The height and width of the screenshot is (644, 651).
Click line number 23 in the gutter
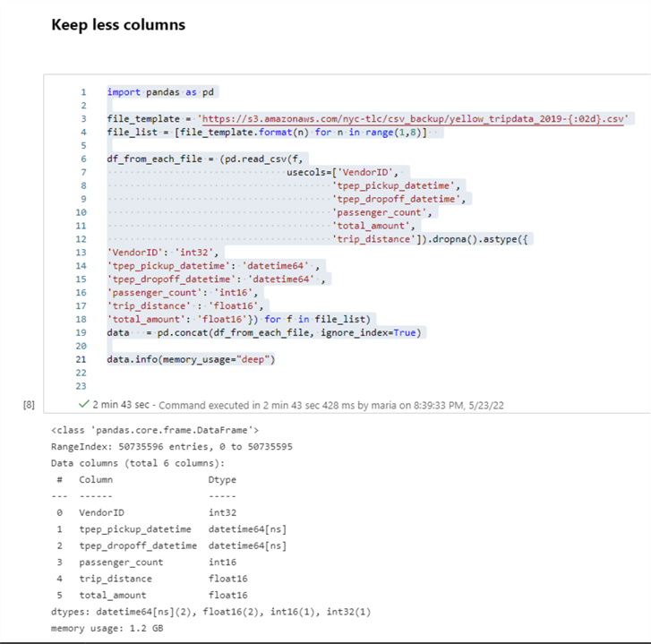pyautogui.click(x=81, y=386)
